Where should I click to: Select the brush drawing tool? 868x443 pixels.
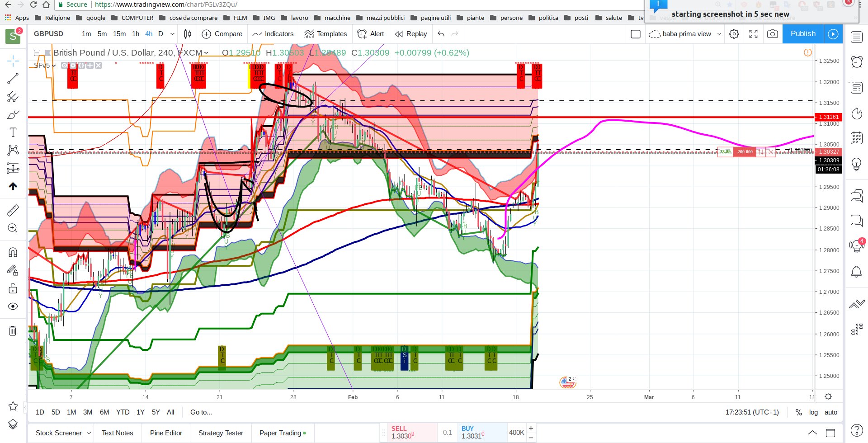point(13,114)
